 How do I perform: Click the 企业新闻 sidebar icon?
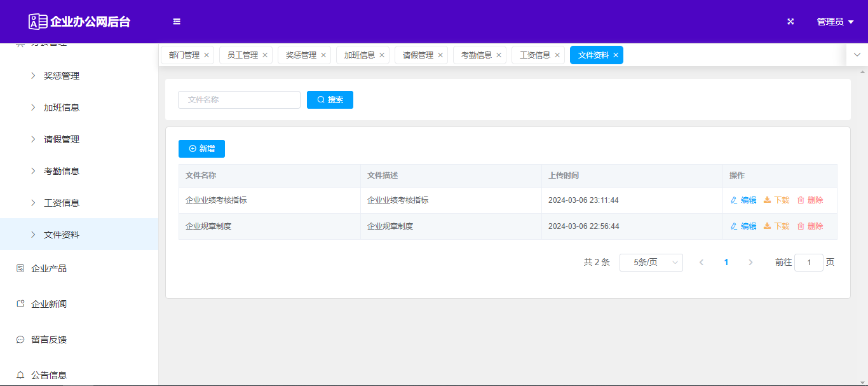[x=20, y=304]
